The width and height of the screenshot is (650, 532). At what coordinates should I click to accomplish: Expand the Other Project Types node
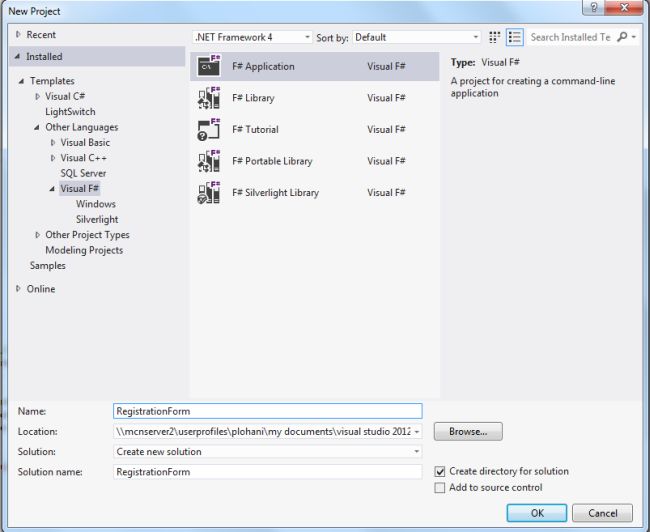(37, 235)
